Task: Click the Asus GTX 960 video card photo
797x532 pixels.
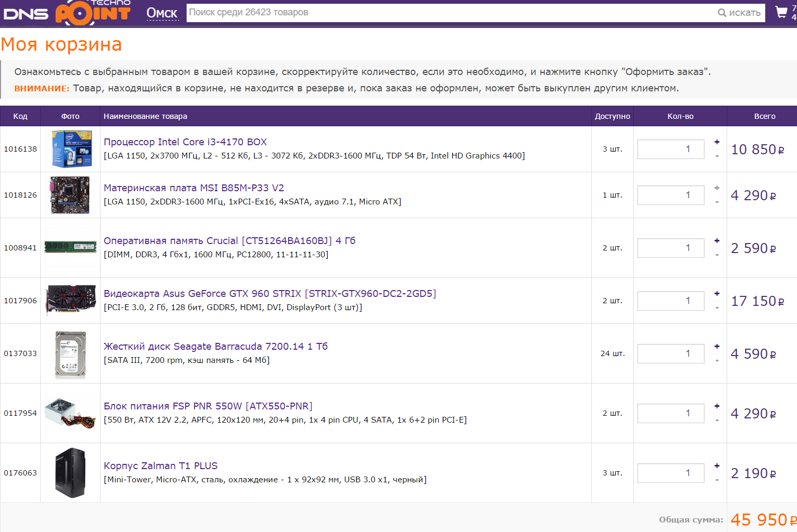Action: [x=70, y=300]
